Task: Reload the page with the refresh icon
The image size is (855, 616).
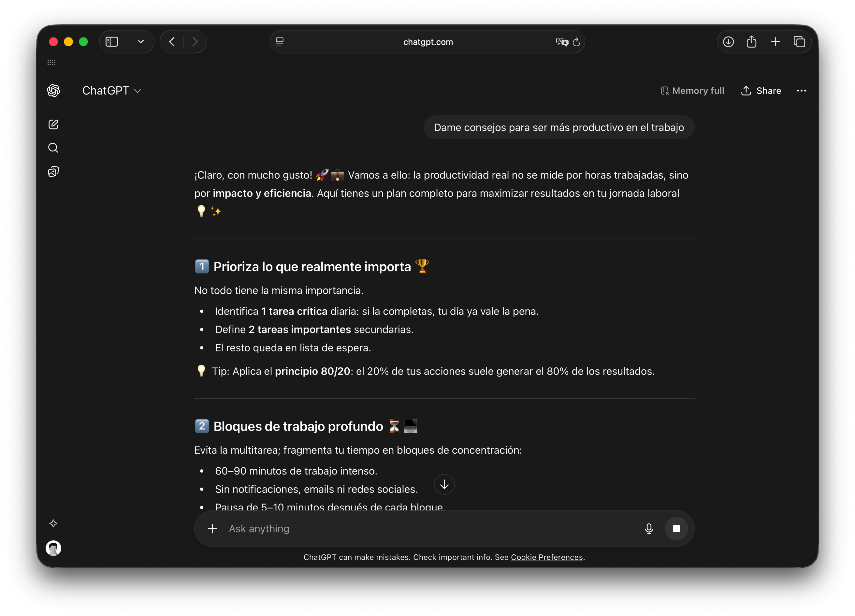Action: (576, 42)
